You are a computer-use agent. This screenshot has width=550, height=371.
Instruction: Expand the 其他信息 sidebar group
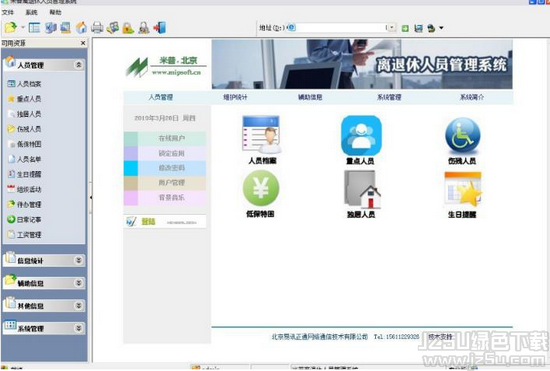[79, 305]
